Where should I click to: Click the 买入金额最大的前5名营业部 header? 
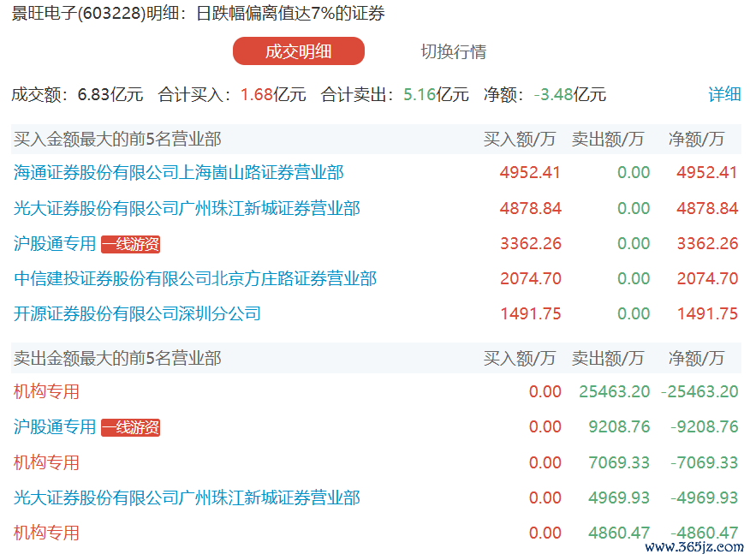(117, 140)
